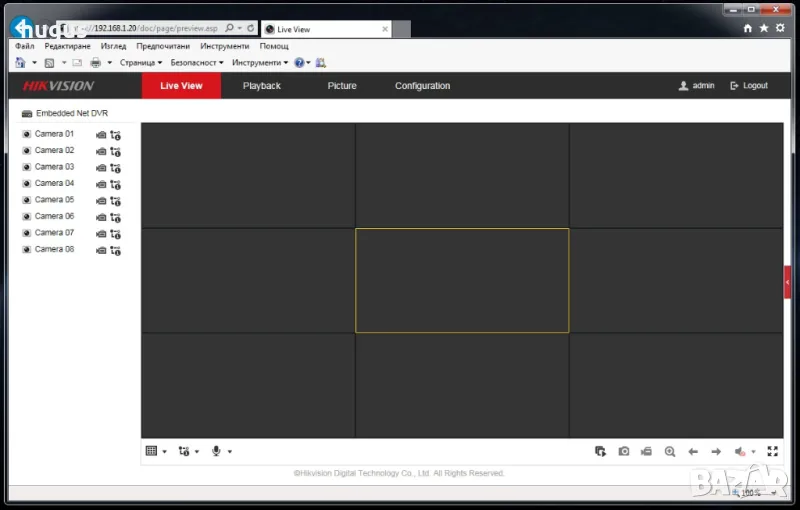
Task: Open window division layout dropdown
Action: click(x=156, y=452)
